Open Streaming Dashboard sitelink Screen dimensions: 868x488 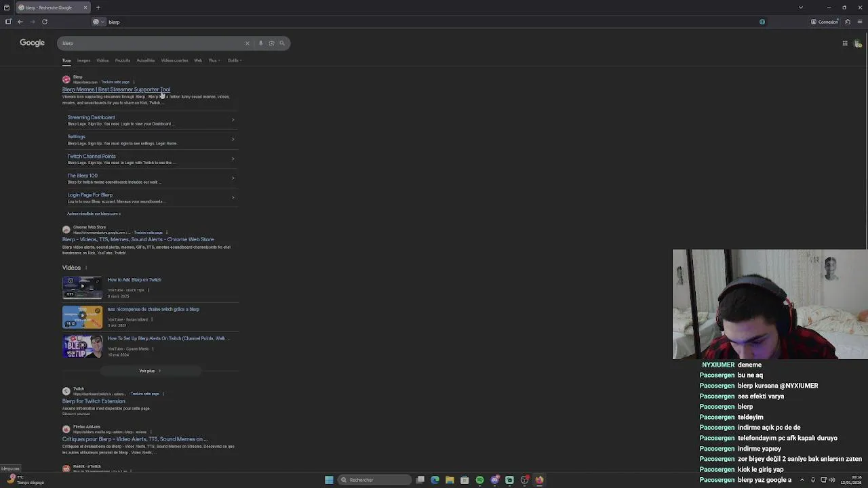pyautogui.click(x=91, y=117)
